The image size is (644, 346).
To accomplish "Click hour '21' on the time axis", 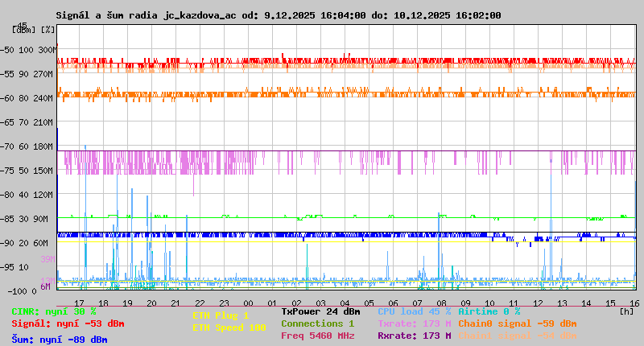I will click(x=175, y=303).
